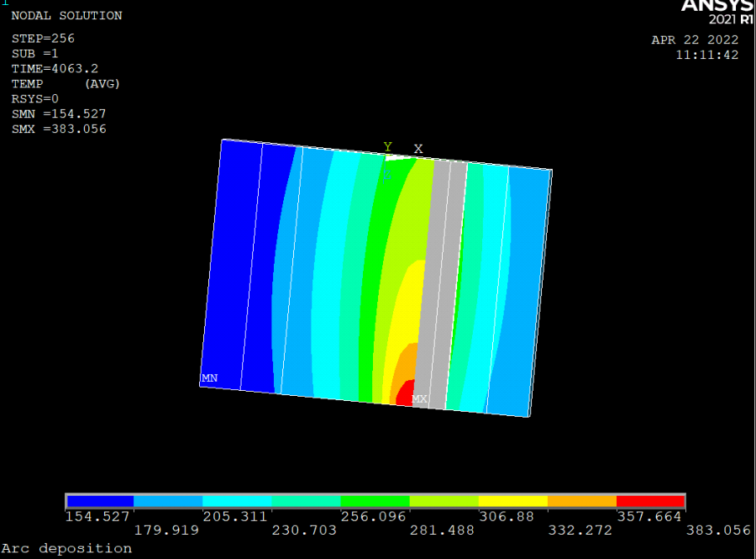Viewport: 756px width, 559px height.
Task: Click the 383.056 legend maximum value
Action: 718,530
